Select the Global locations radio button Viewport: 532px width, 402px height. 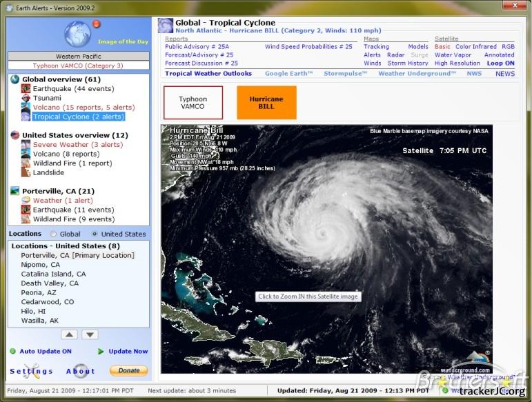pos(52,234)
